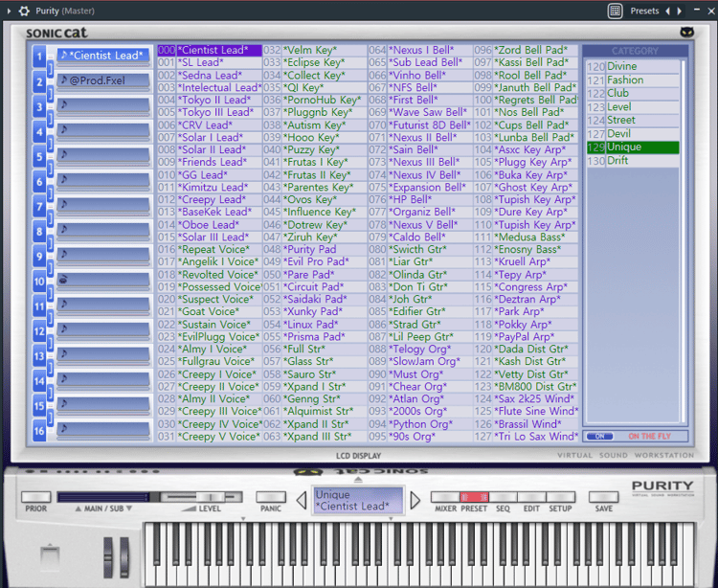Choose preset 056 *Full Str*
This screenshot has height=588, width=718.
(x=315, y=349)
